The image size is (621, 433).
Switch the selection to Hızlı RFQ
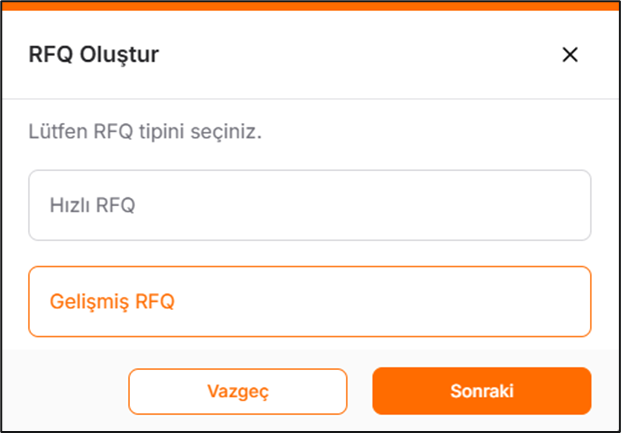coord(309,205)
